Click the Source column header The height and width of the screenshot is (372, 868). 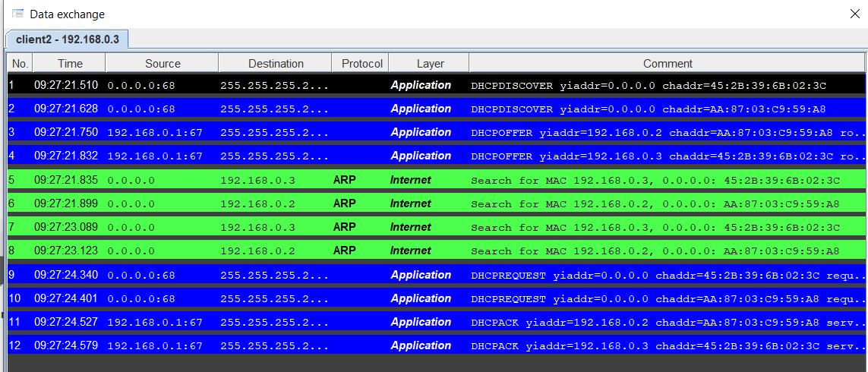pos(163,64)
